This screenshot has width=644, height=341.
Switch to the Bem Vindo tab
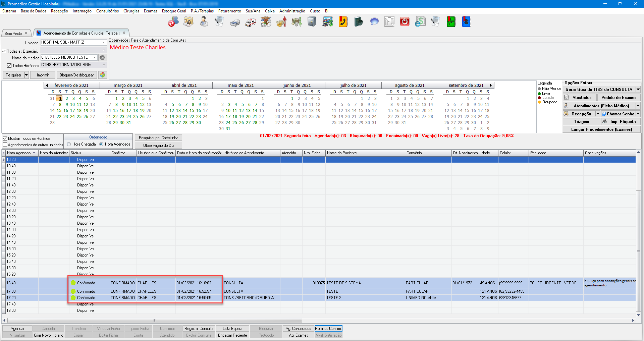coord(13,33)
